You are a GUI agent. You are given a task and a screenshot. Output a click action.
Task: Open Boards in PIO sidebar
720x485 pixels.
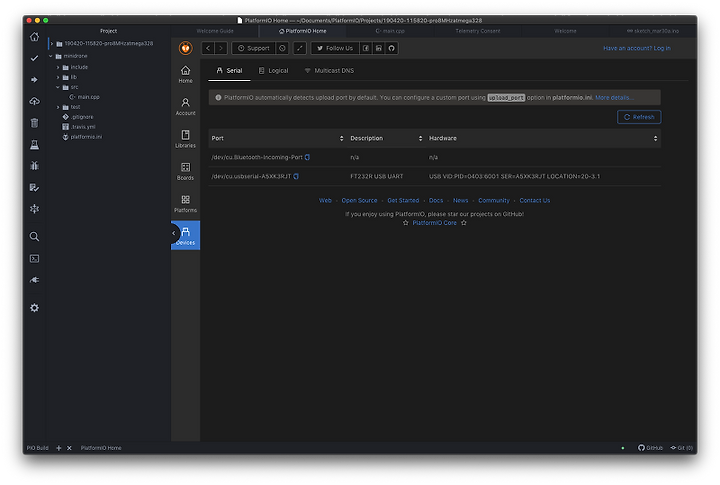pos(186,171)
